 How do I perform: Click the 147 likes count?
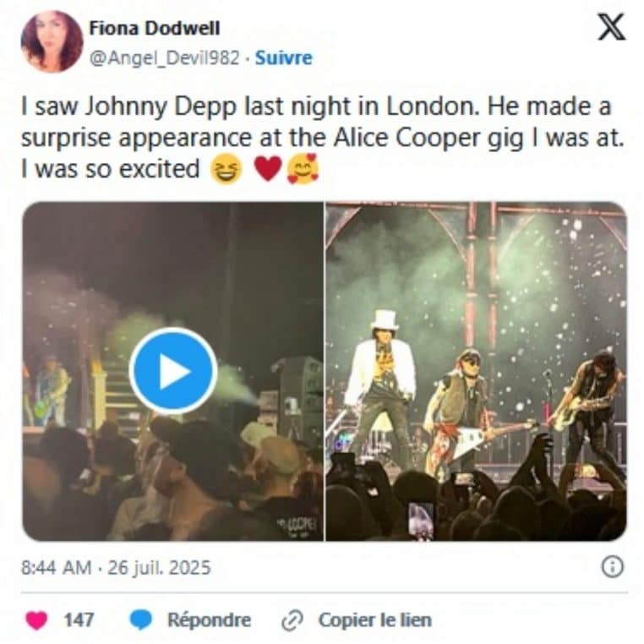point(79,620)
